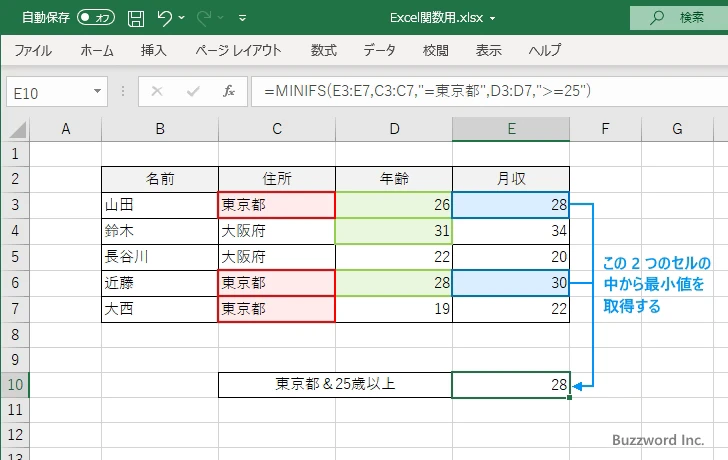Select income cell with value 20
The height and width of the screenshot is (460, 728).
coord(511,257)
